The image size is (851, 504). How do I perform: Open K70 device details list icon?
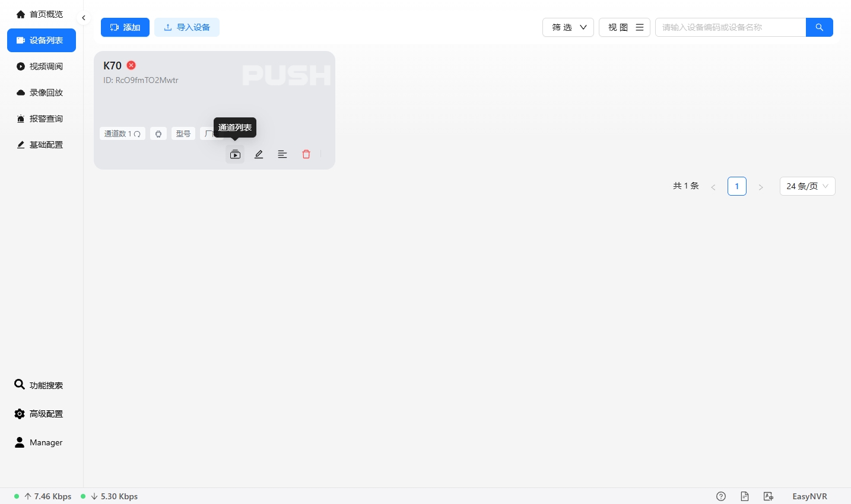coord(282,154)
